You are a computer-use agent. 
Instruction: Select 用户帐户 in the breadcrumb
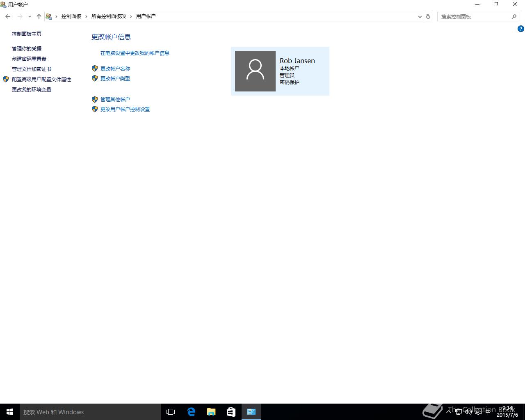146,16
